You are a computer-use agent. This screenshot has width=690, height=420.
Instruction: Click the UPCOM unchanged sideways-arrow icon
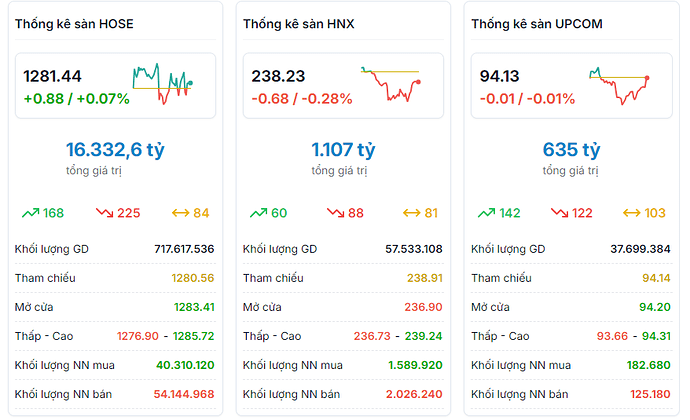click(631, 213)
